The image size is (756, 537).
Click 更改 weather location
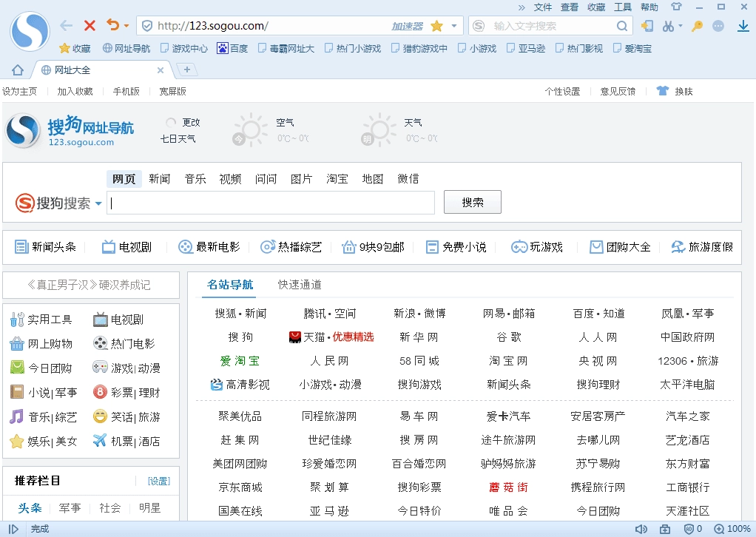point(191,123)
